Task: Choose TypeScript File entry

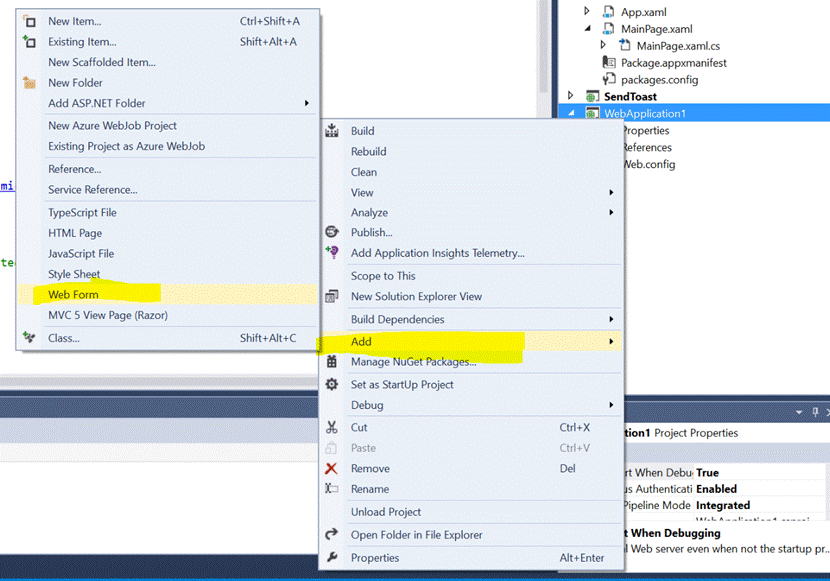Action: (x=168, y=213)
